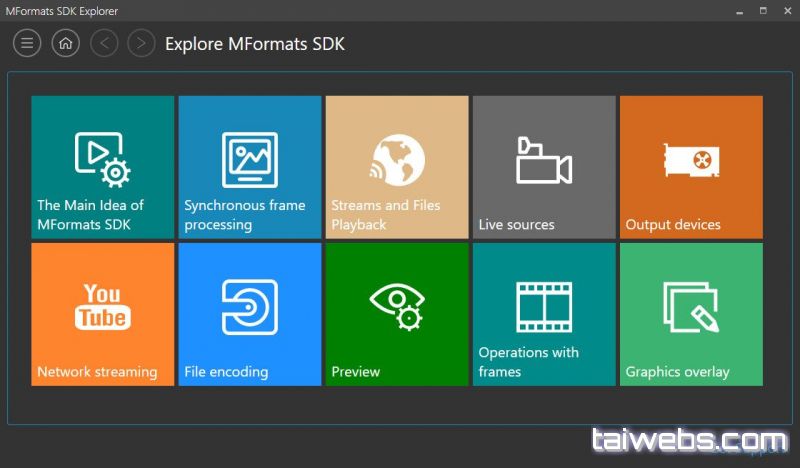Open the Output devices card icon
Image resolution: width=800 pixels, height=468 pixels.
point(691,160)
